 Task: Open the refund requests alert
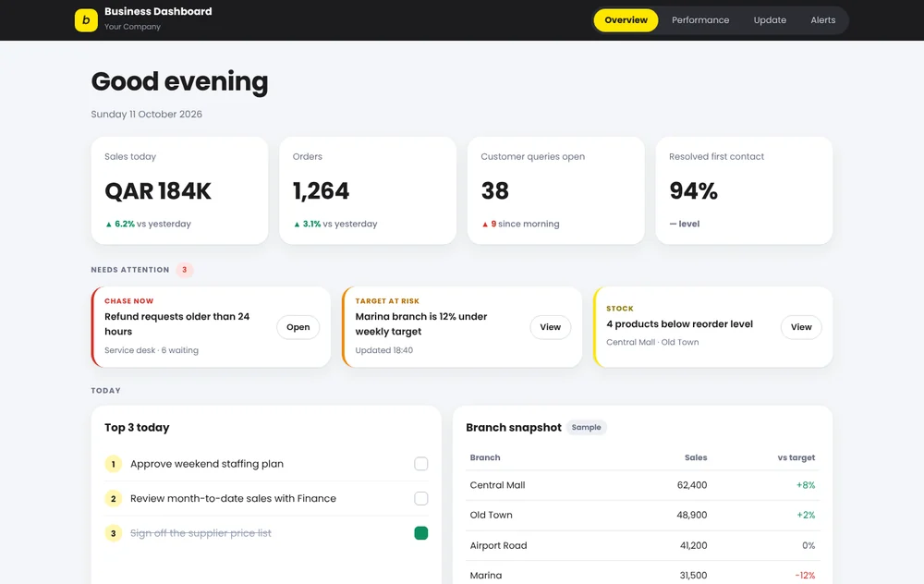click(x=298, y=327)
